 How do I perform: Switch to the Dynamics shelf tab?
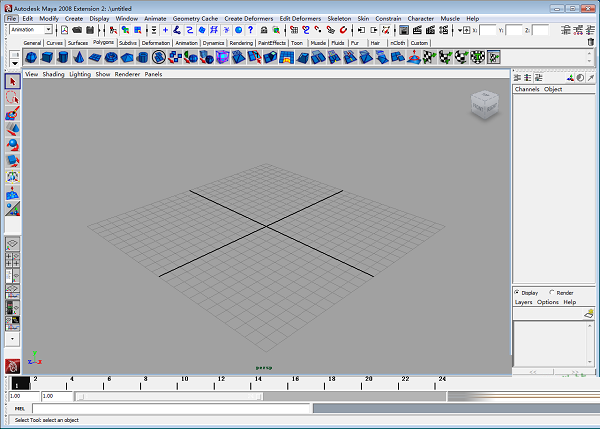click(214, 43)
